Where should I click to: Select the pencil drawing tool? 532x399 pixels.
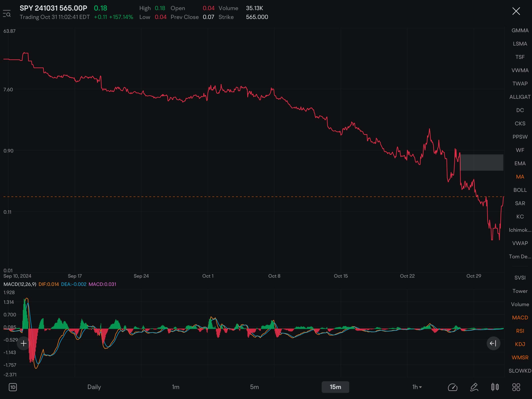(x=474, y=387)
